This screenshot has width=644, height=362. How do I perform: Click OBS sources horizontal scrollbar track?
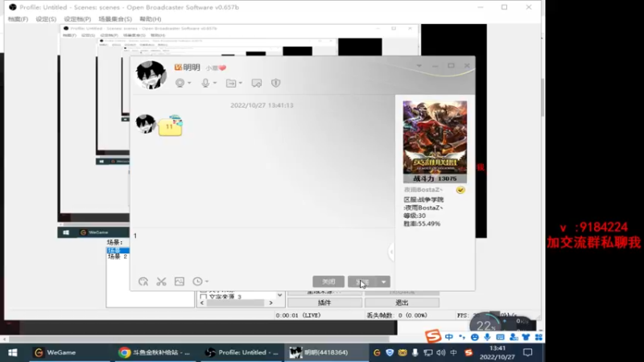pyautogui.click(x=236, y=303)
